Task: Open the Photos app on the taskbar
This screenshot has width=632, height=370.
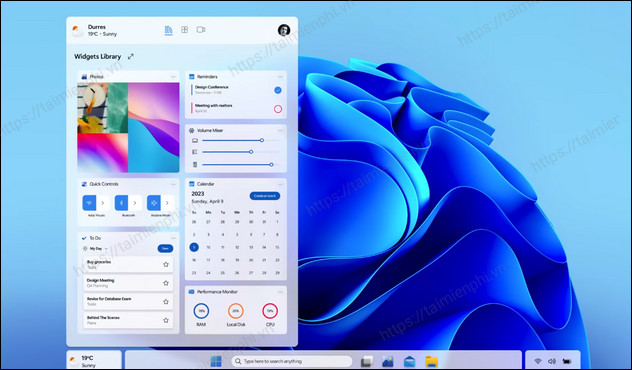Action: coord(388,361)
